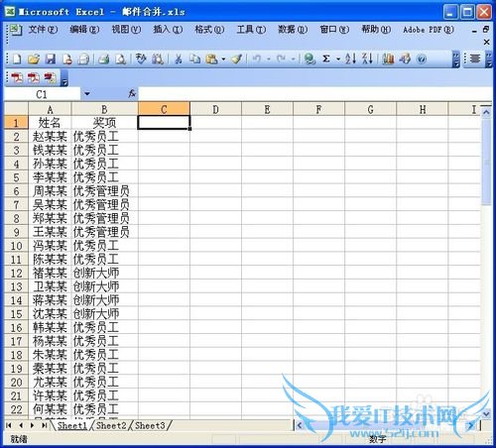Run the Spelling check icon
This screenshot has height=448, width=496.
(141, 59)
